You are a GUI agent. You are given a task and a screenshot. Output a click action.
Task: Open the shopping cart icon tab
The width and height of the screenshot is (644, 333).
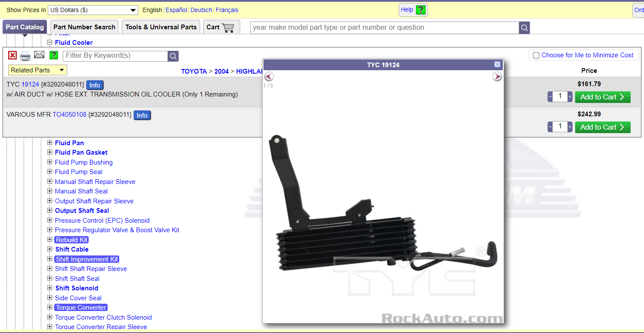point(221,27)
